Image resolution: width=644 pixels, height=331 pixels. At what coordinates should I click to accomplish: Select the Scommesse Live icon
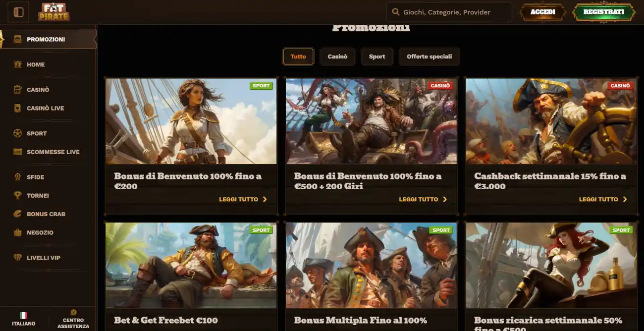coord(18,152)
